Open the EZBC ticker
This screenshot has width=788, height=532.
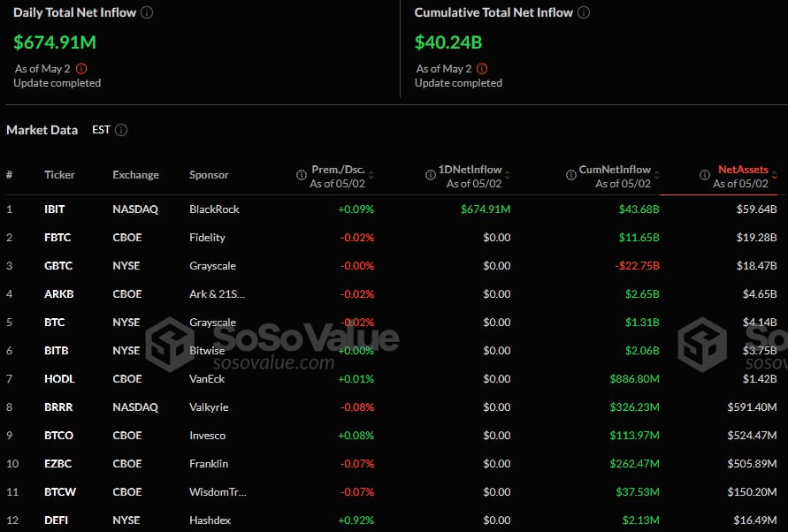click(x=57, y=464)
